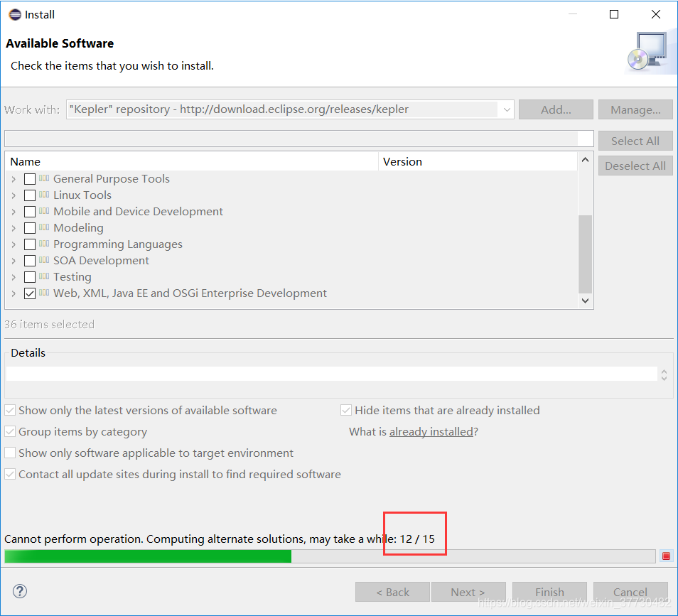Click the Details scroll stepper arrows
Viewport: 678px width, 616px height.
[x=664, y=374]
